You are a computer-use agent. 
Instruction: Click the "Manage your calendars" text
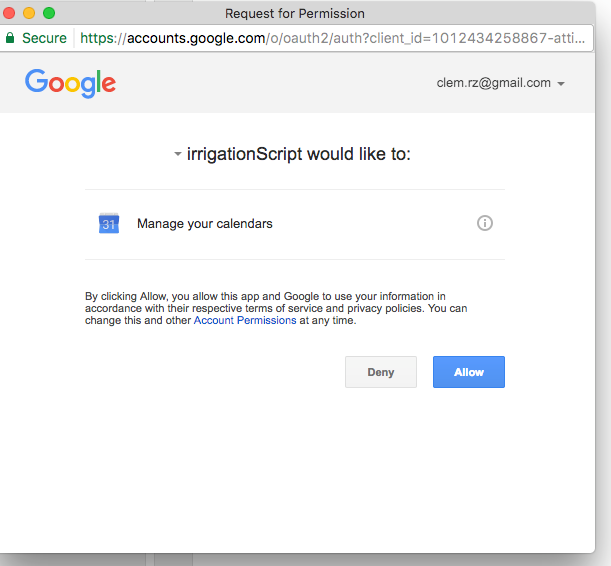(205, 224)
